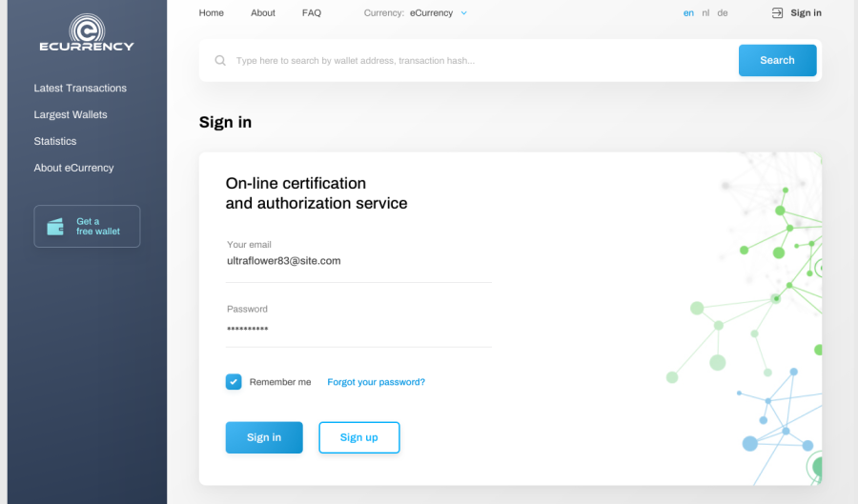Click the magnifier icon in search bar
858x504 pixels.
click(x=220, y=60)
